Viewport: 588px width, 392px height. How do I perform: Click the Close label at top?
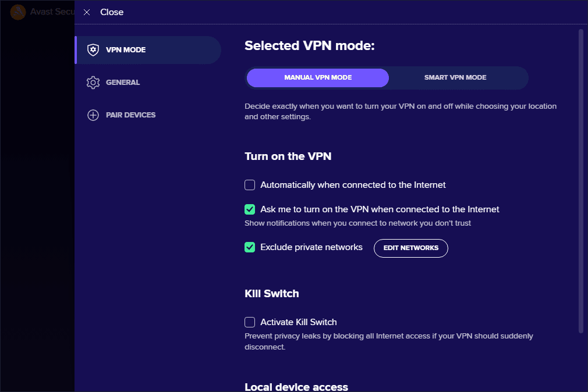pyautogui.click(x=112, y=12)
